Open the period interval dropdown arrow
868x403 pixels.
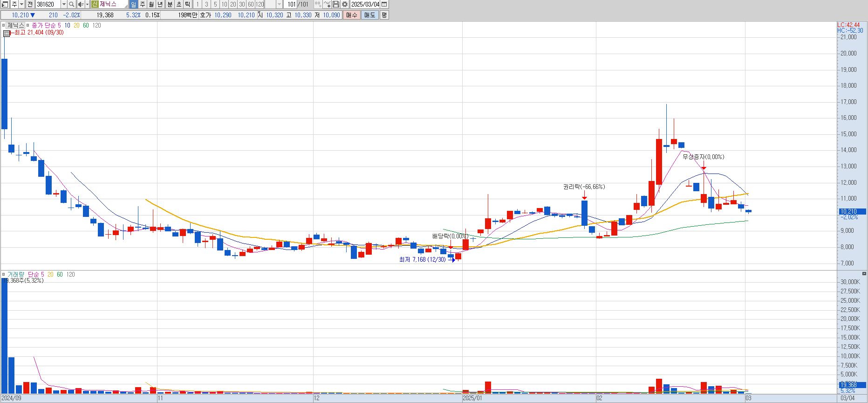pyautogui.click(x=279, y=4)
